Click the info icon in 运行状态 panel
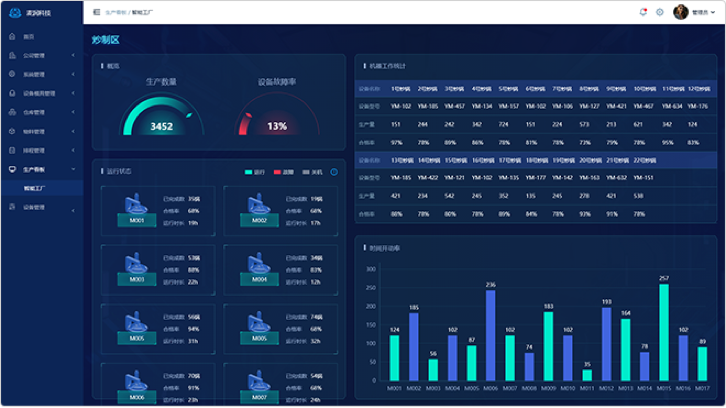Viewport: 726px width, 408px height. [334, 172]
